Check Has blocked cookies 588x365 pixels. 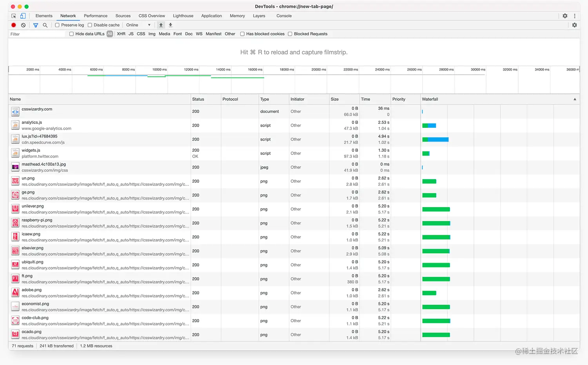coord(242,34)
